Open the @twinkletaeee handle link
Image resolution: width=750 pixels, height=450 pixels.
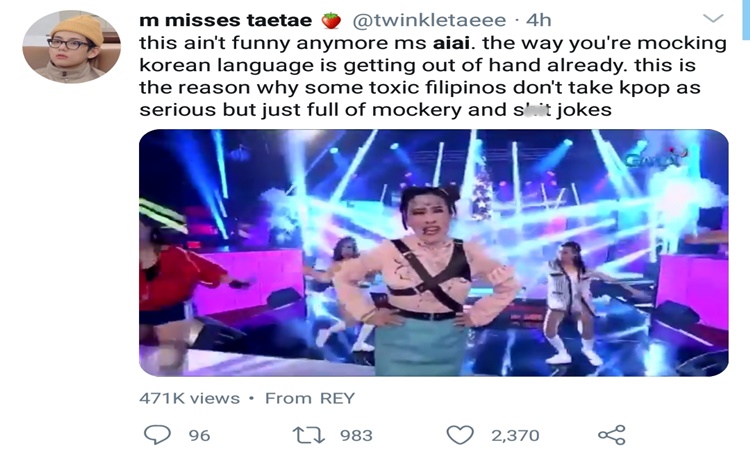[x=429, y=21]
